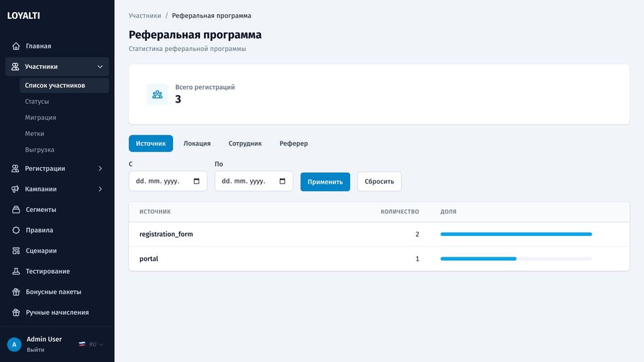Click the Сценарии sidebar icon
The height and width of the screenshot is (362, 644).
click(x=16, y=251)
